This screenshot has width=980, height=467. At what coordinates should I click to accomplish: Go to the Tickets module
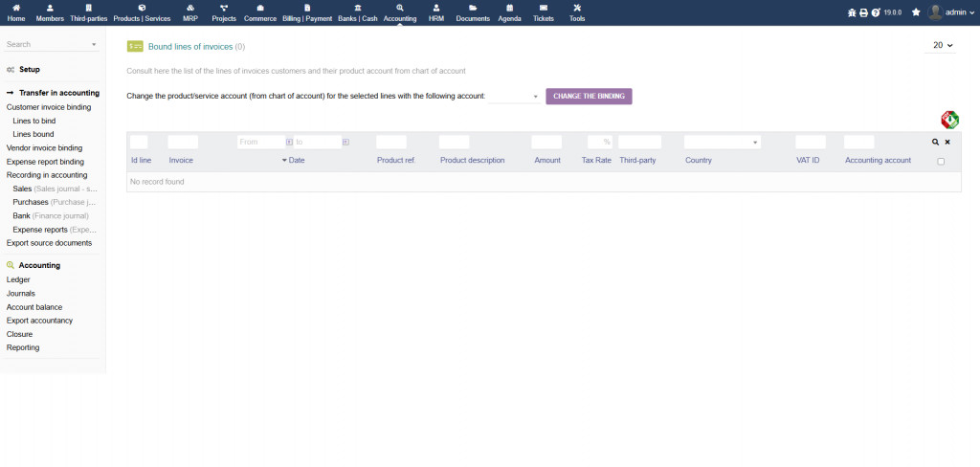click(x=544, y=12)
